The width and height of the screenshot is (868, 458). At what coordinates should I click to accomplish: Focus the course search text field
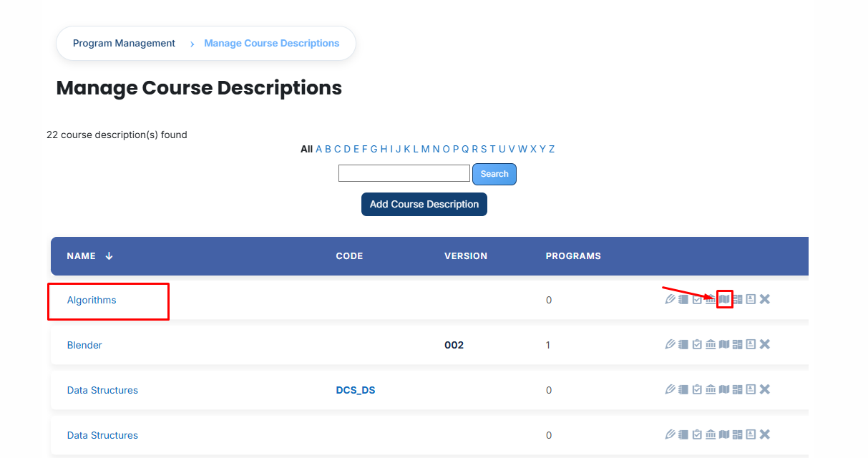click(x=404, y=173)
